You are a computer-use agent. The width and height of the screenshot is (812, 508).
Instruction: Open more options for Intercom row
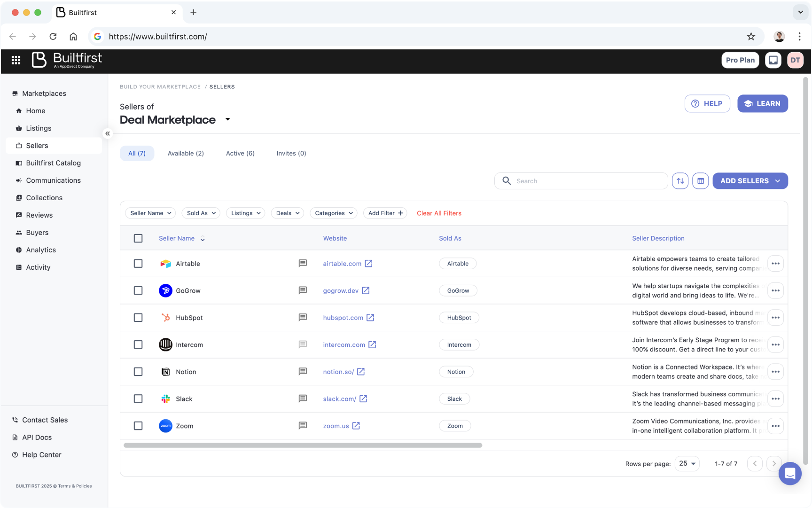point(775,344)
